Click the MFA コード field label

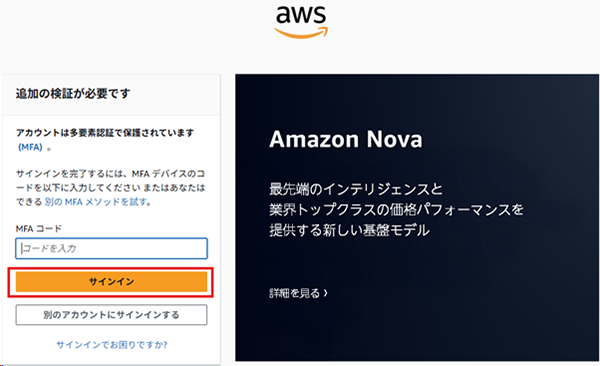click(39, 229)
